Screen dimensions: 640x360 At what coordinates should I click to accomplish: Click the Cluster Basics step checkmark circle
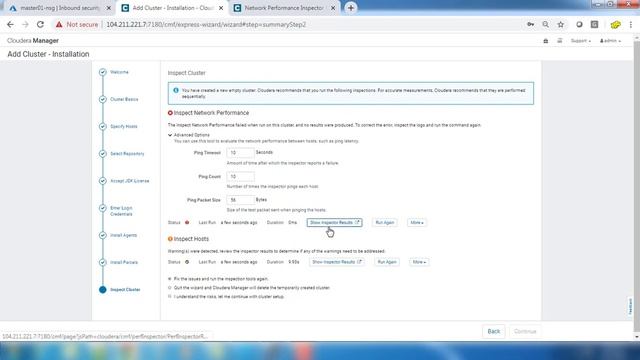click(102, 99)
